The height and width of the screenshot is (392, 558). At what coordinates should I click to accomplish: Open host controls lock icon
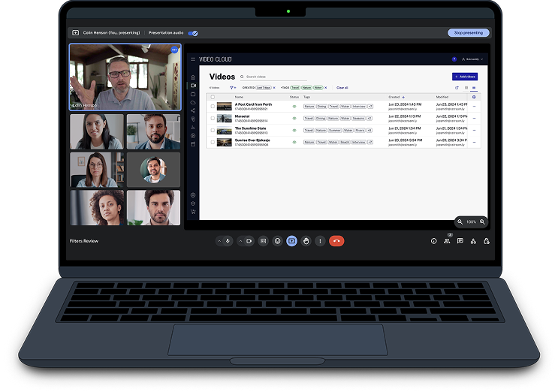[x=487, y=241]
